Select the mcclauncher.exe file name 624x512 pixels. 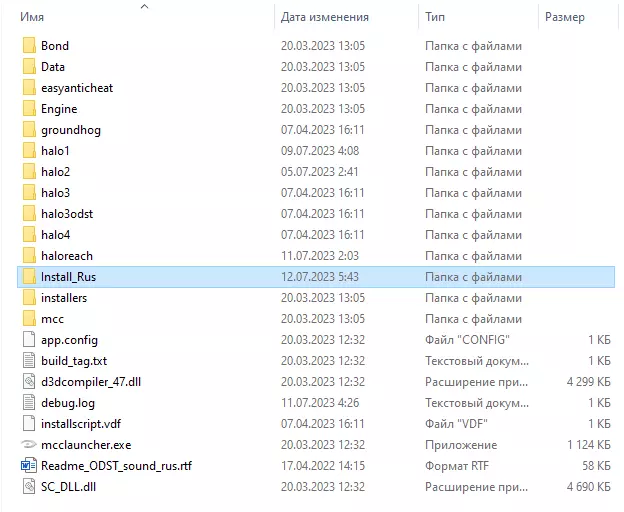click(86, 445)
